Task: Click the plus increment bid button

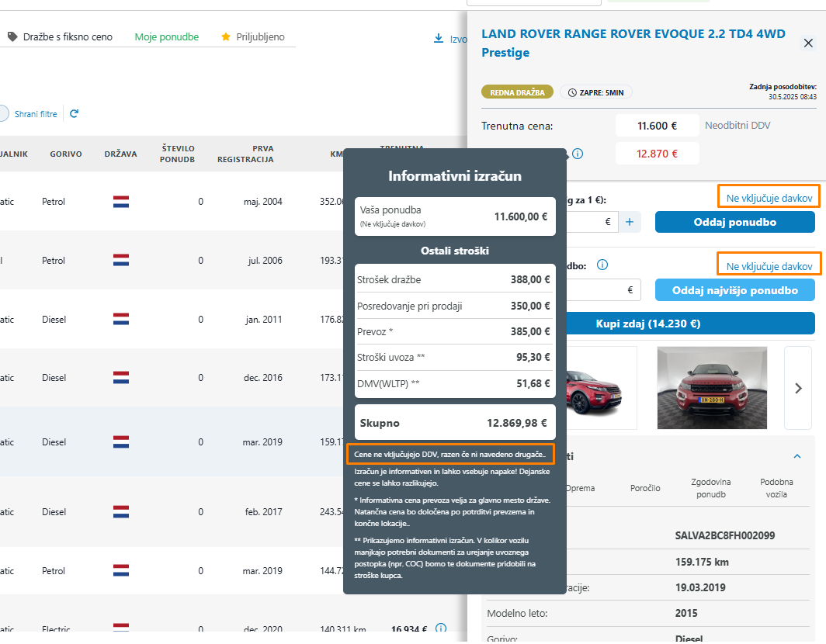Action: pyautogui.click(x=630, y=222)
